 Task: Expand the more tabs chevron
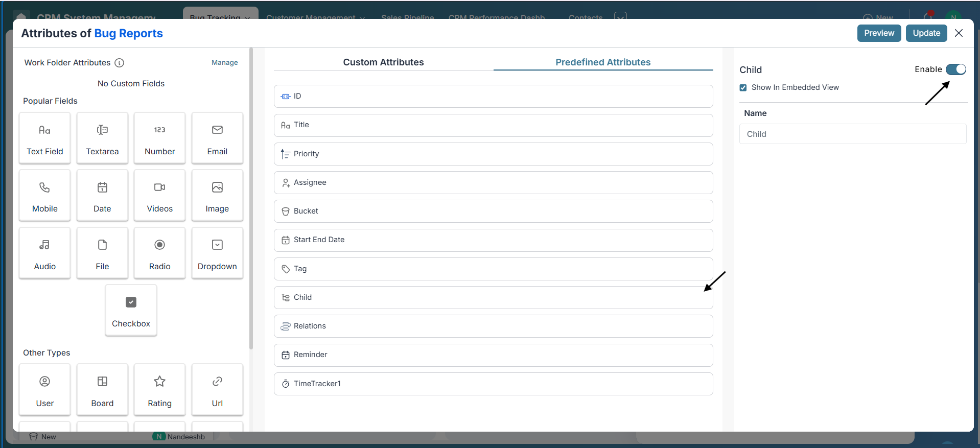click(x=620, y=16)
